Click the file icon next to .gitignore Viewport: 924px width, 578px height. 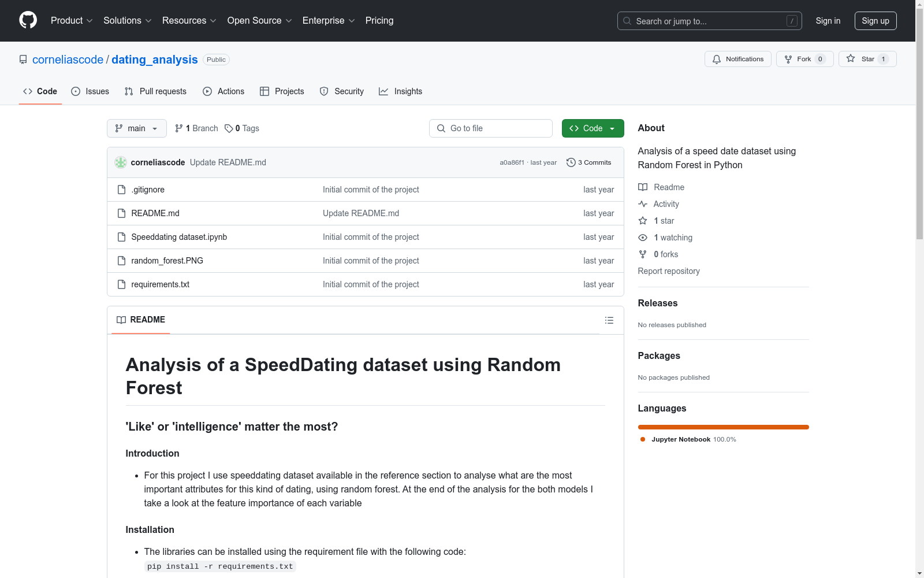[121, 190]
